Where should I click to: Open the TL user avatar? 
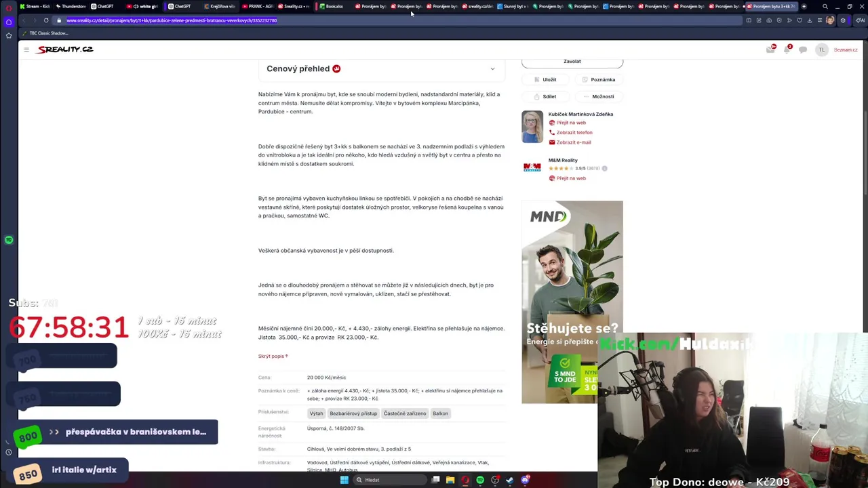pos(821,49)
